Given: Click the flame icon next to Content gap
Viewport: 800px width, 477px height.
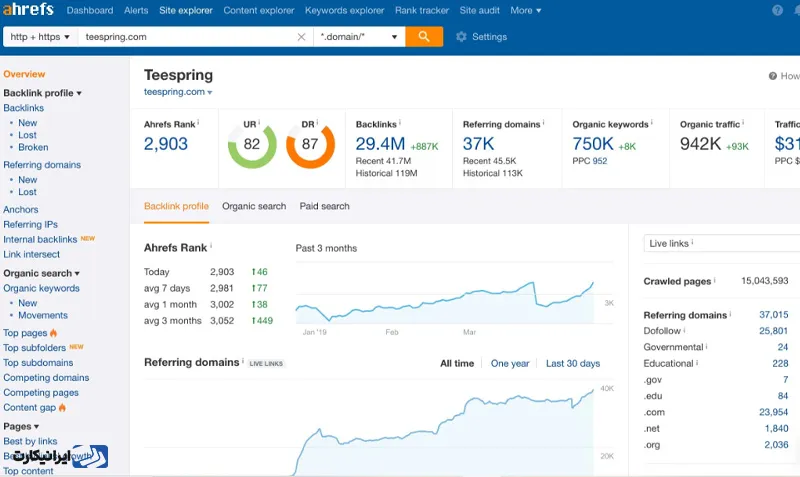Looking at the screenshot, I should pos(62,407).
